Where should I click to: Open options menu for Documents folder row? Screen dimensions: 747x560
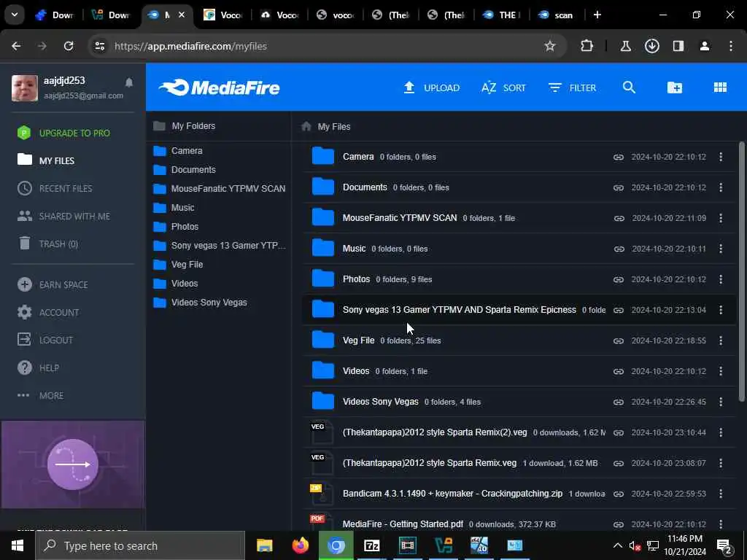(721, 187)
